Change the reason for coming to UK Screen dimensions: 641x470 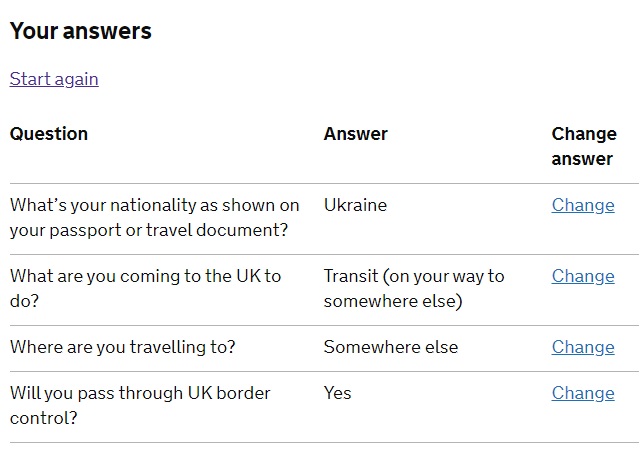point(583,276)
